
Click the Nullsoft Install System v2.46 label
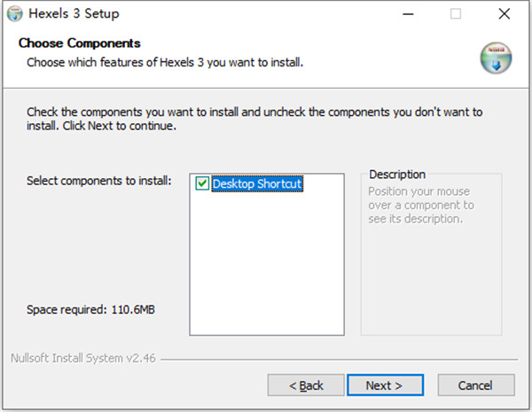point(84,361)
